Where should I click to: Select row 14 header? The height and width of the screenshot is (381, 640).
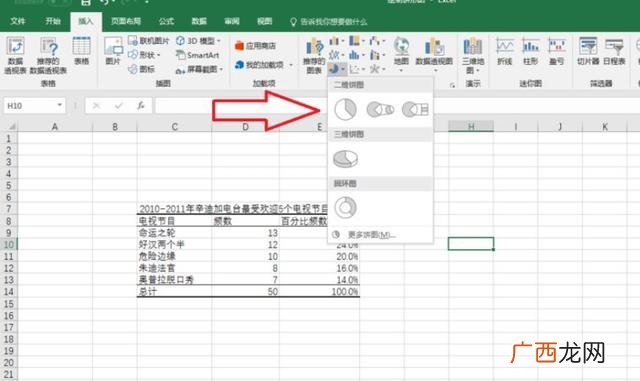9,292
